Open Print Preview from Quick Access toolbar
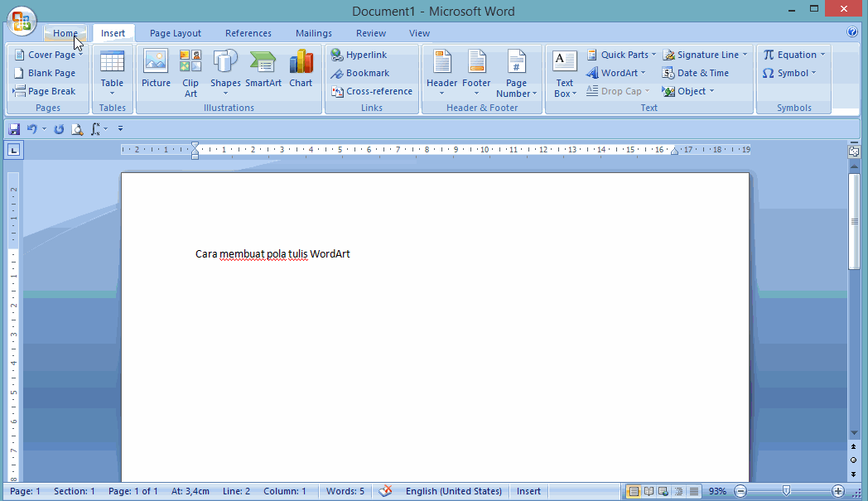This screenshot has height=501, width=868. (77, 129)
